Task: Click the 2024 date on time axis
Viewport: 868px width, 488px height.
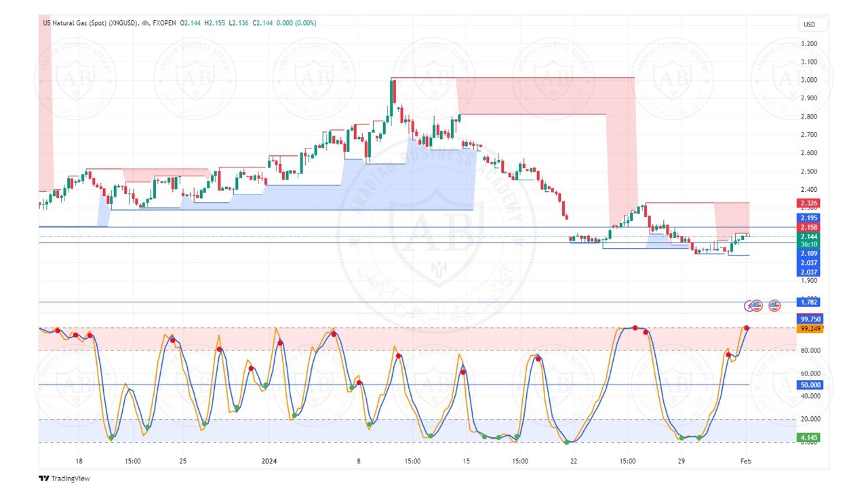Action: [x=269, y=462]
